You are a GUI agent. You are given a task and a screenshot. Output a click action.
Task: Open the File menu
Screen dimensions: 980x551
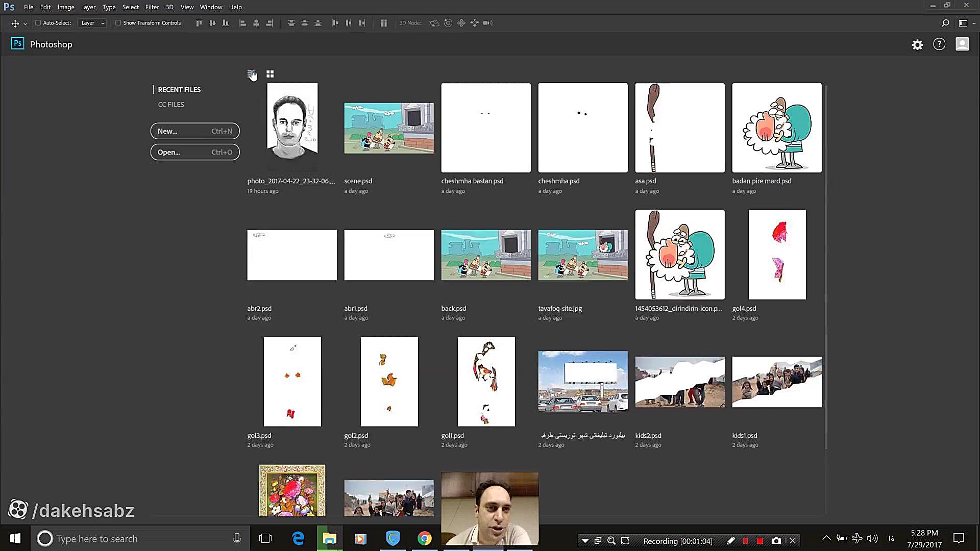click(x=29, y=7)
